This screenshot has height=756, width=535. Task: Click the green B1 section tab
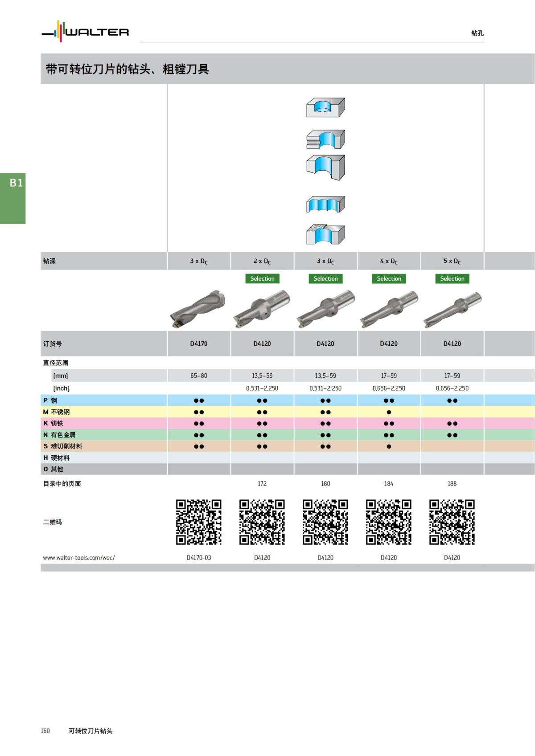(x=12, y=198)
